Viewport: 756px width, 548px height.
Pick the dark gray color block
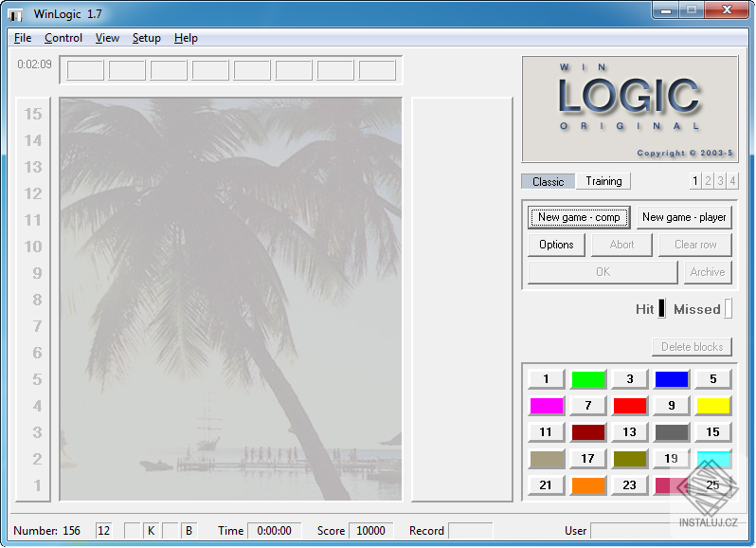[672, 432]
